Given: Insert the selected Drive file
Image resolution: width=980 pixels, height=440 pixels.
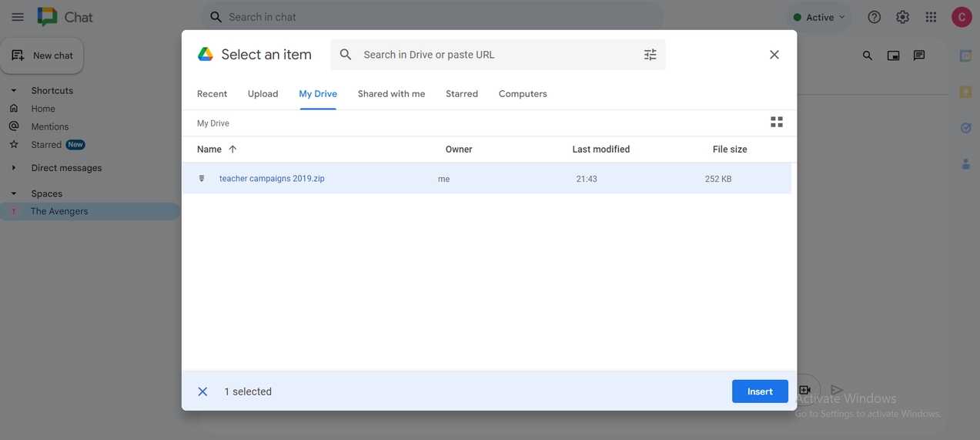Looking at the screenshot, I should tap(759, 391).
